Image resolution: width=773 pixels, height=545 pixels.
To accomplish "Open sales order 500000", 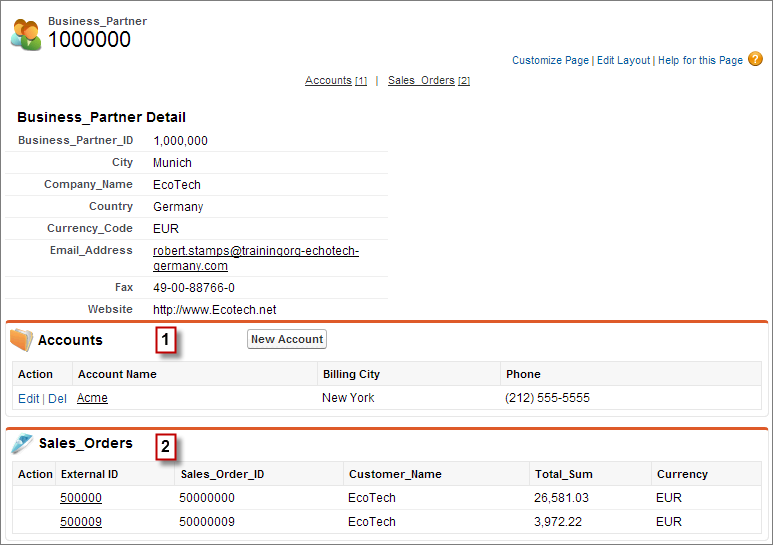I will [81, 498].
